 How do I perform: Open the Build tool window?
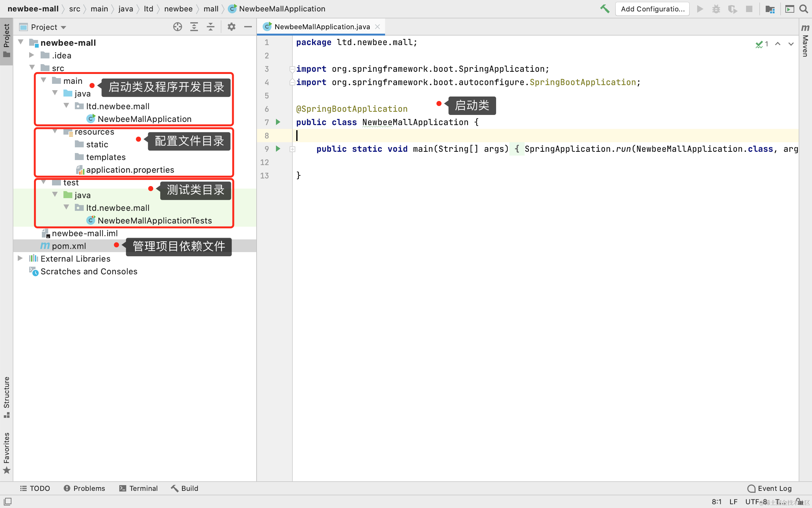[185, 488]
